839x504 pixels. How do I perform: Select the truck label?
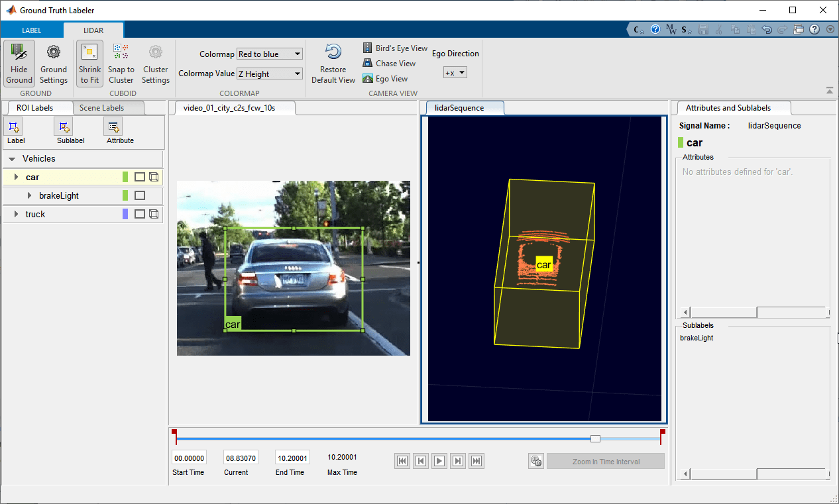[x=35, y=214]
